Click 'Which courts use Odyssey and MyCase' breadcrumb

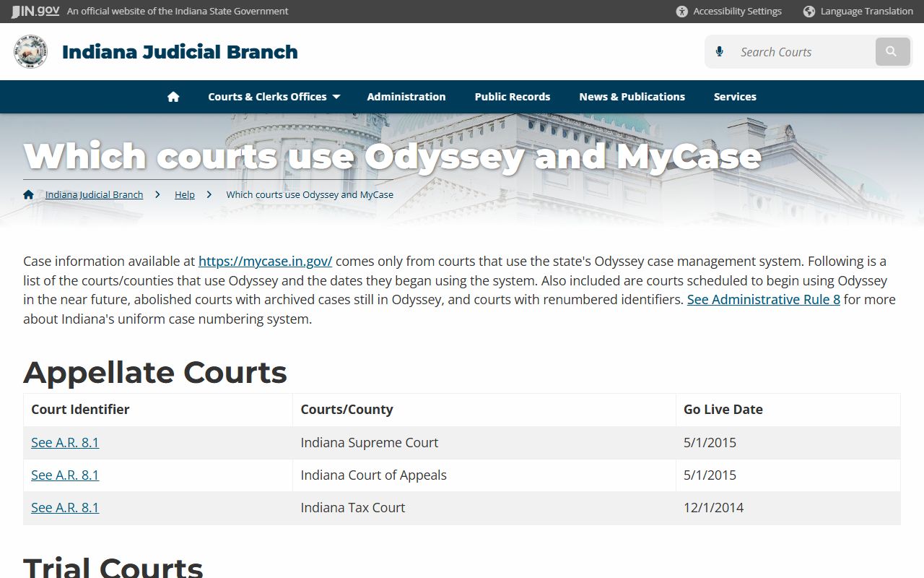[310, 194]
